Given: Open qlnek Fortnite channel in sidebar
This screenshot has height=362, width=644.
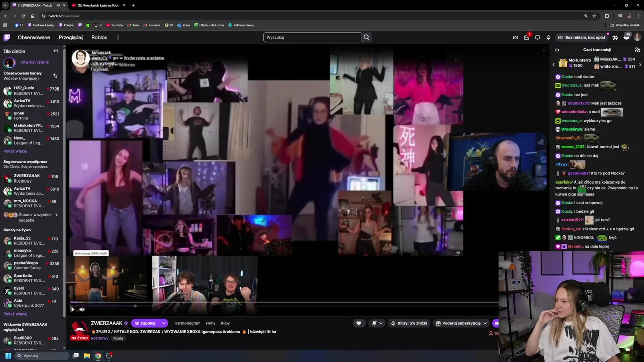Looking at the screenshot, I should click(31, 116).
